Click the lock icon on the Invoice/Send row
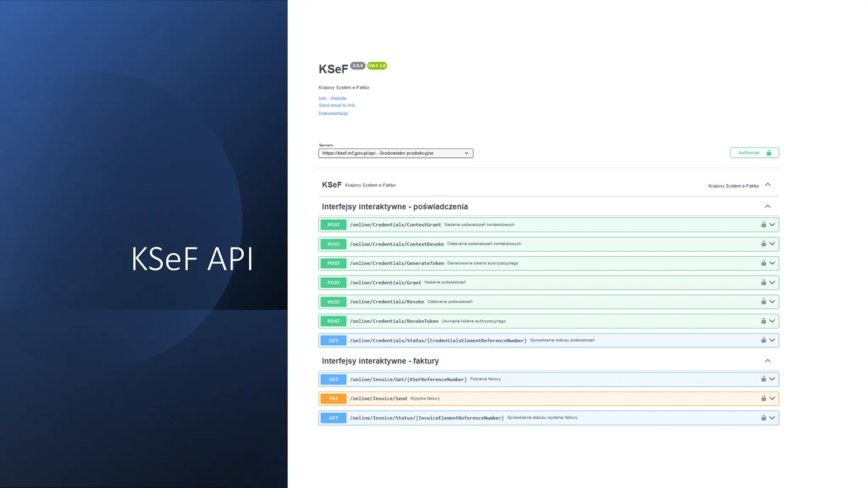This screenshot has height=488, width=868. pyautogui.click(x=763, y=398)
